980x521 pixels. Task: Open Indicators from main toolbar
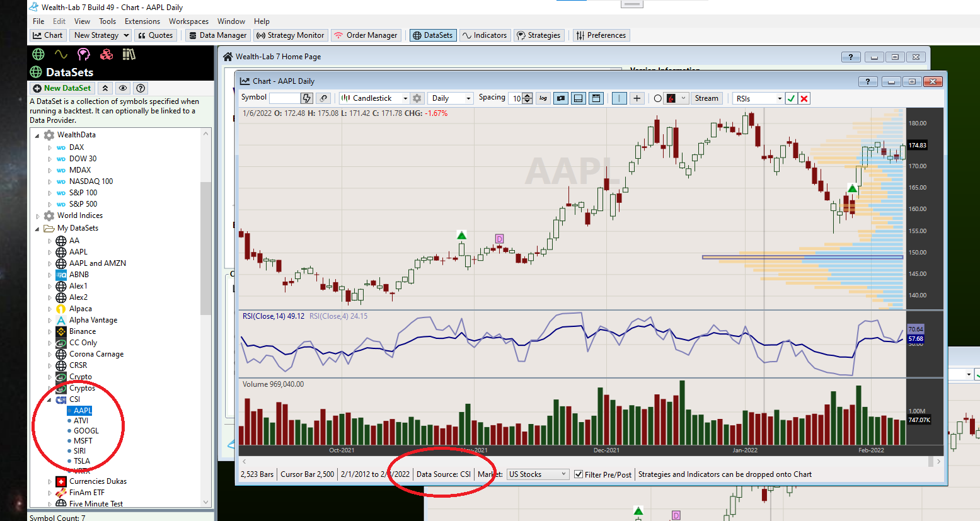[484, 35]
